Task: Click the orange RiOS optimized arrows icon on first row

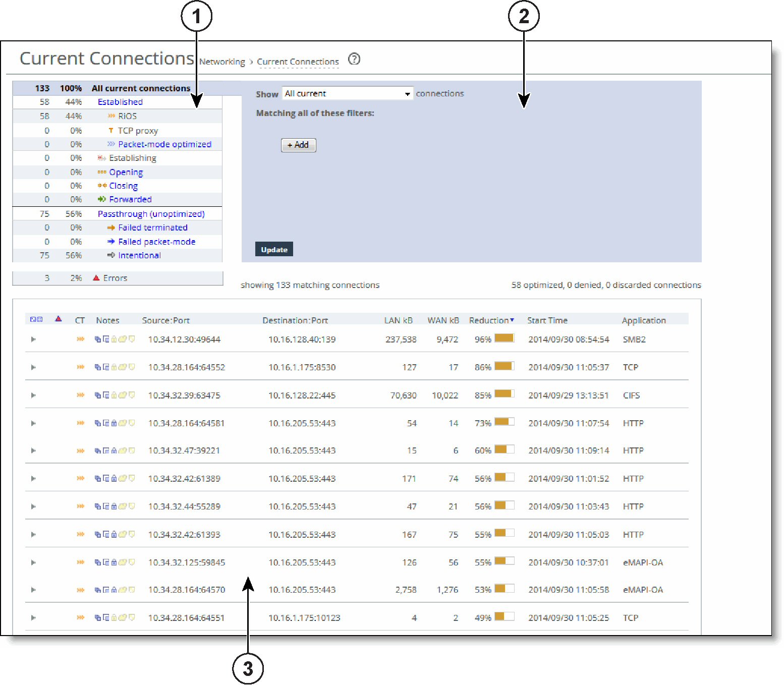Action: 80,339
